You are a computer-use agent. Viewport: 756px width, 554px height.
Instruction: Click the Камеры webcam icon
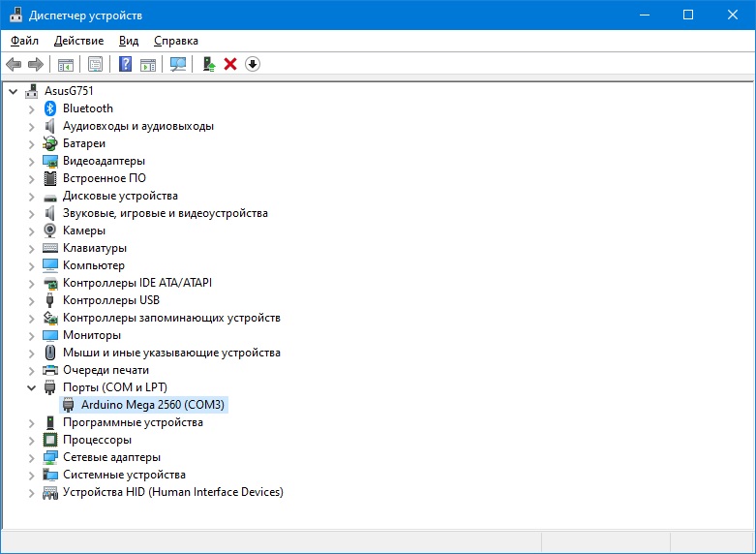coord(50,231)
